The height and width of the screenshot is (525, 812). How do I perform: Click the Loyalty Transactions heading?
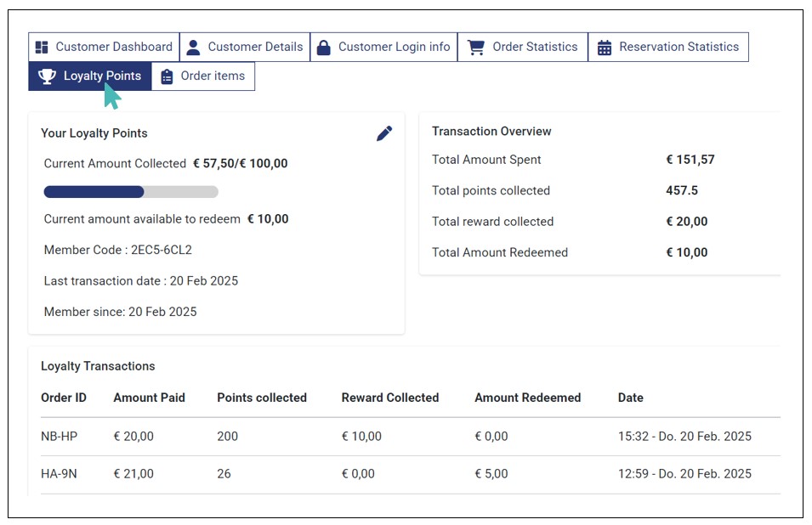[98, 366]
